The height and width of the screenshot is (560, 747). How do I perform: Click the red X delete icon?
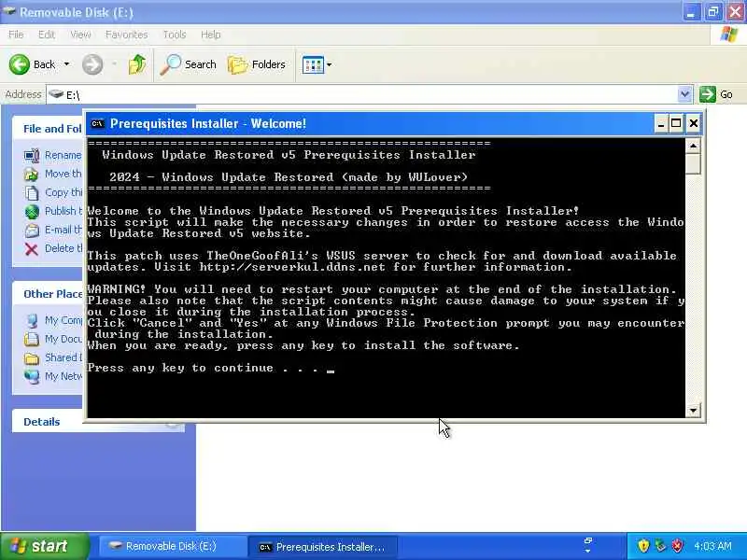[32, 249]
